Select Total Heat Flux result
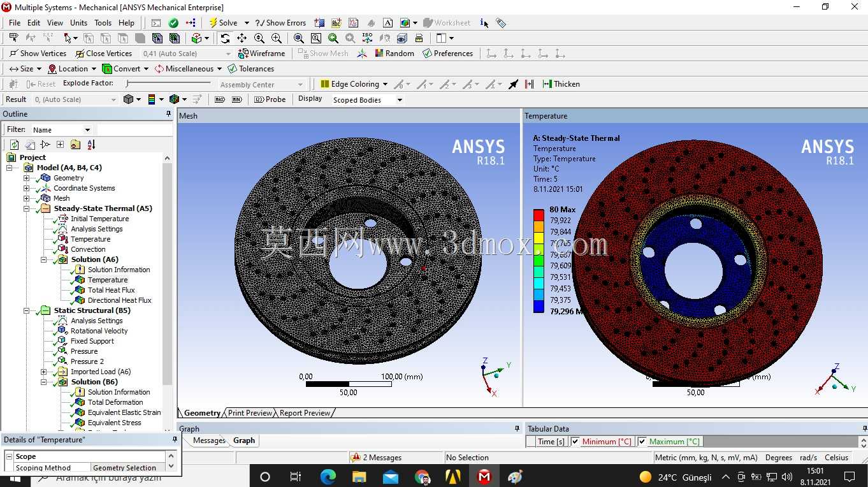Viewport: 868px width, 487px height. [x=112, y=290]
